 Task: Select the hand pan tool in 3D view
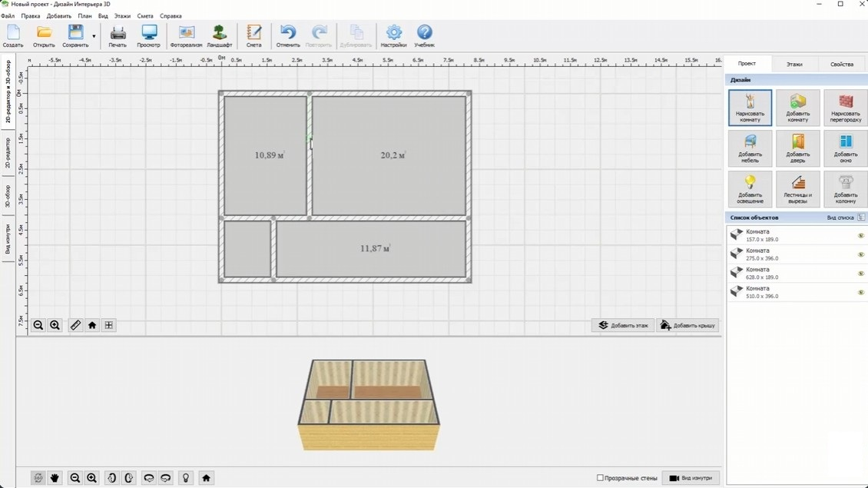pyautogui.click(x=55, y=477)
